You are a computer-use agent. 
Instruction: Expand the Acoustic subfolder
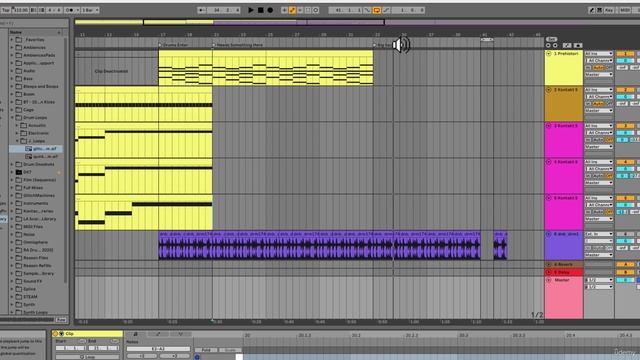pos(17,125)
